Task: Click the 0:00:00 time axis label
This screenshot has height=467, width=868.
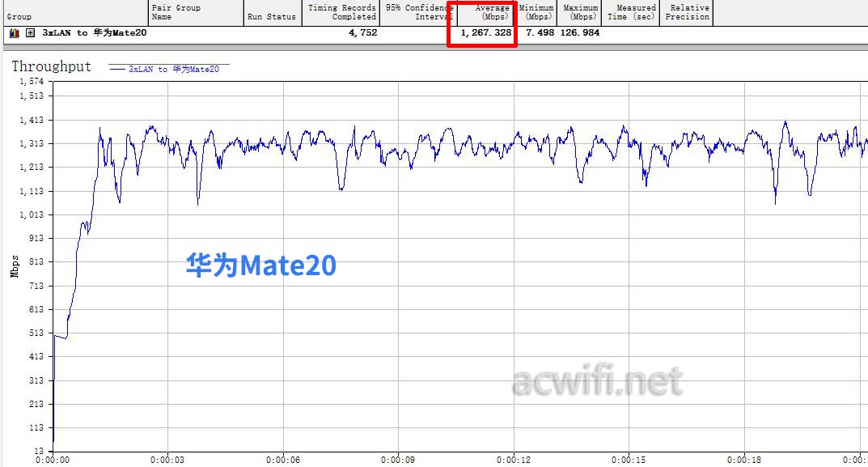Action: point(53,460)
